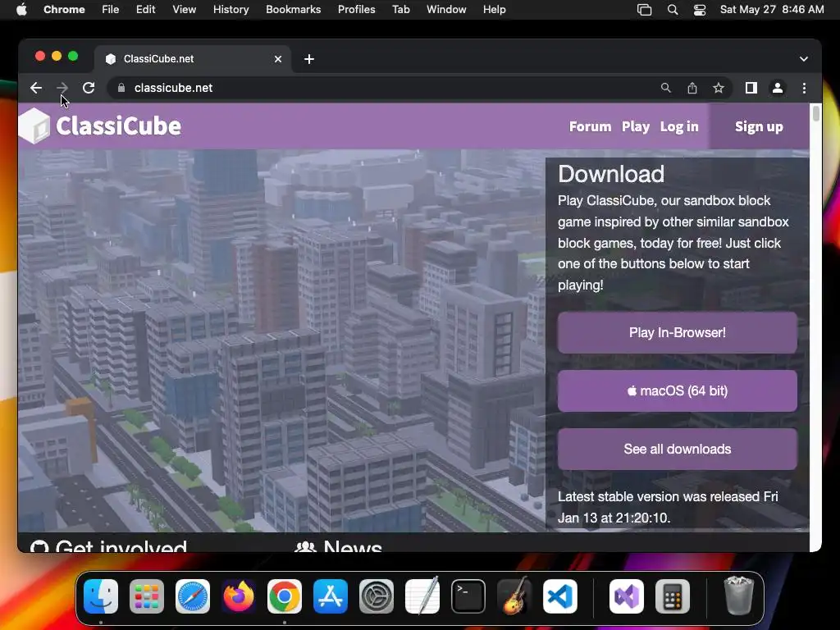Open the Help menu
The height and width of the screenshot is (630, 840).
[x=494, y=10]
